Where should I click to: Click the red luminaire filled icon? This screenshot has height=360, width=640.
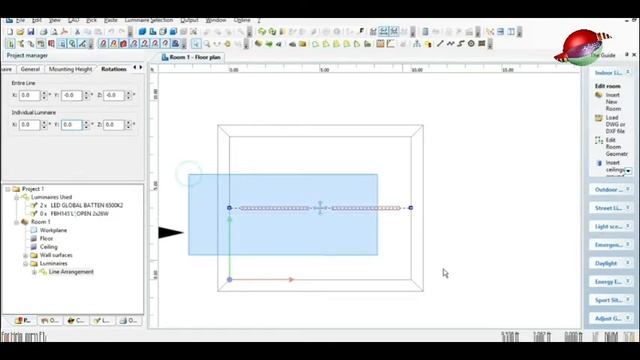pyautogui.click(x=124, y=44)
